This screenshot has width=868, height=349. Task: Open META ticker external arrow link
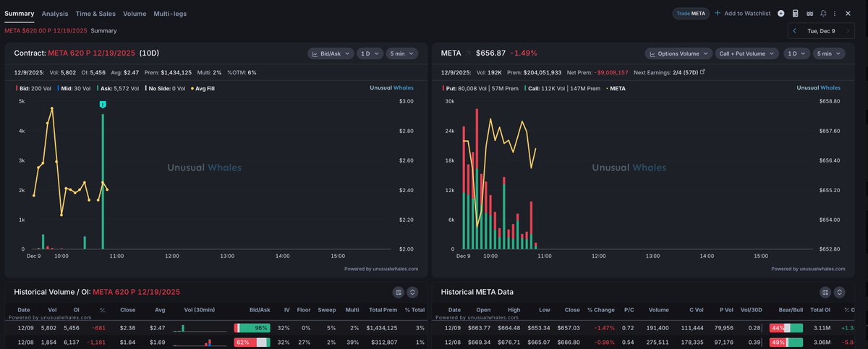[x=467, y=53]
